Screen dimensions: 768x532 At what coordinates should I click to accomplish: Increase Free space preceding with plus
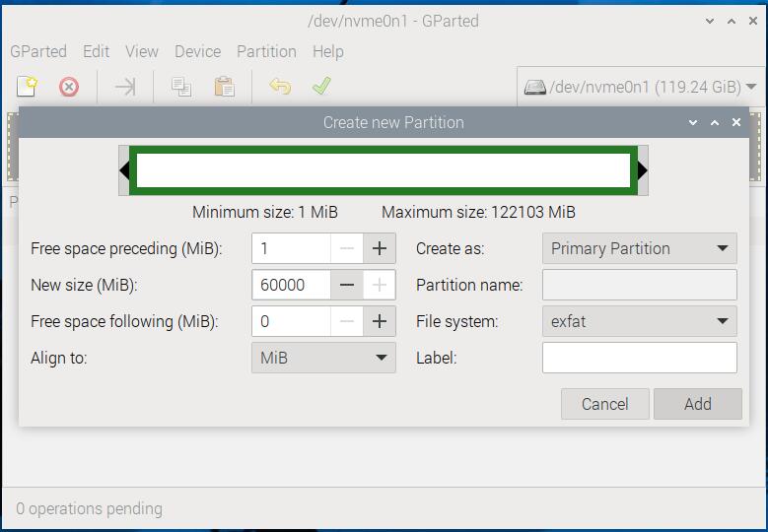[380, 248]
